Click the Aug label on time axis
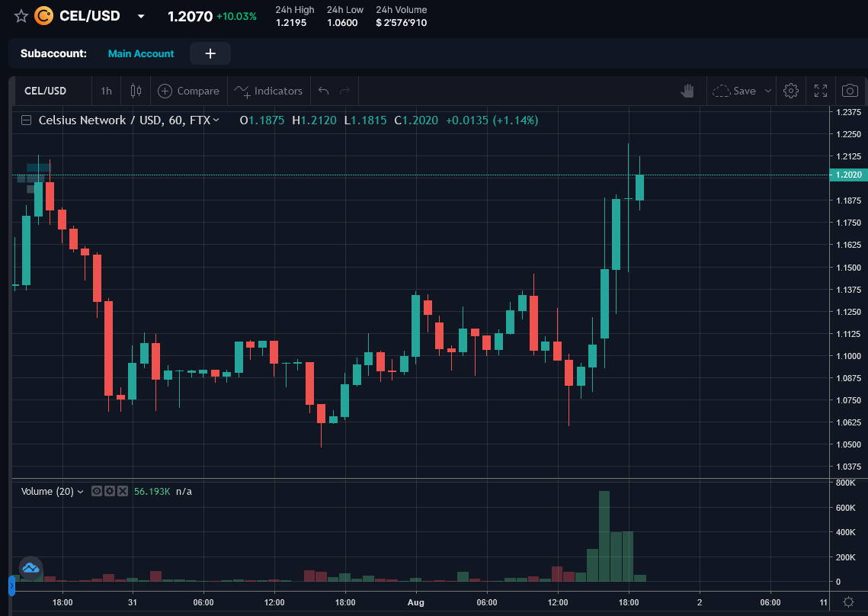Viewport: 868px width, 616px height. [416, 603]
